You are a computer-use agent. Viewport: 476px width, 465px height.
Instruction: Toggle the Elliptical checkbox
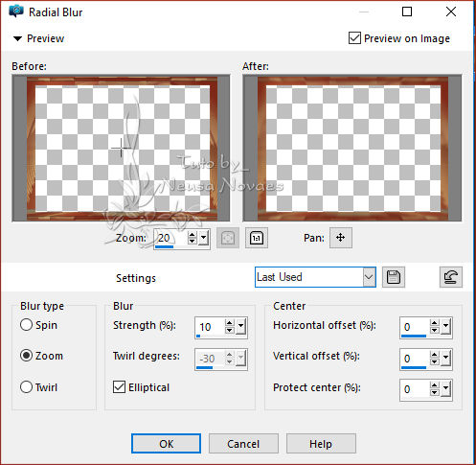coord(119,387)
